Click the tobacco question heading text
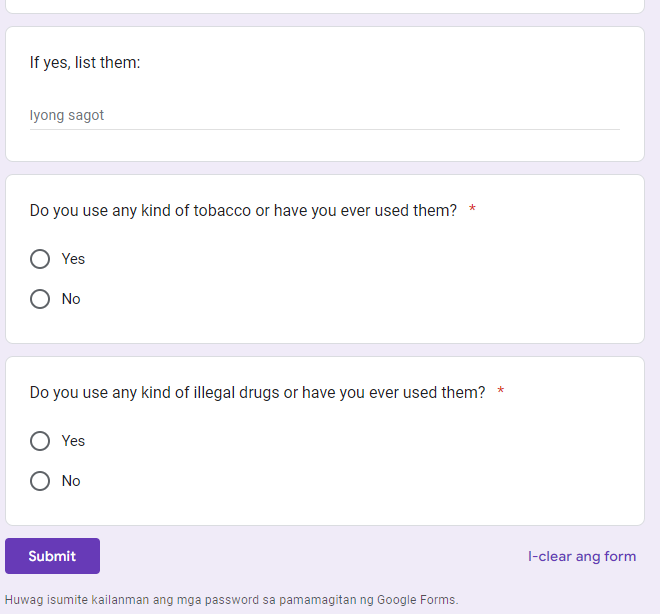Image resolution: width=660 pixels, height=614 pixels. tap(243, 211)
